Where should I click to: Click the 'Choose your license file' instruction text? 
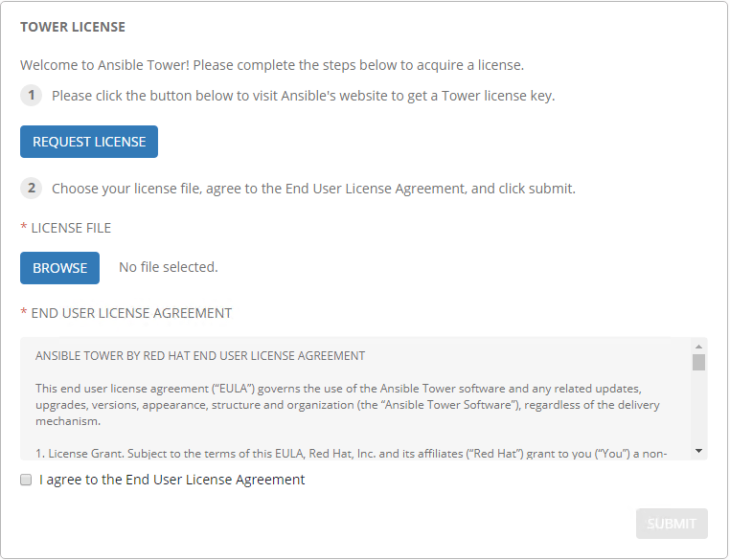[x=313, y=189]
